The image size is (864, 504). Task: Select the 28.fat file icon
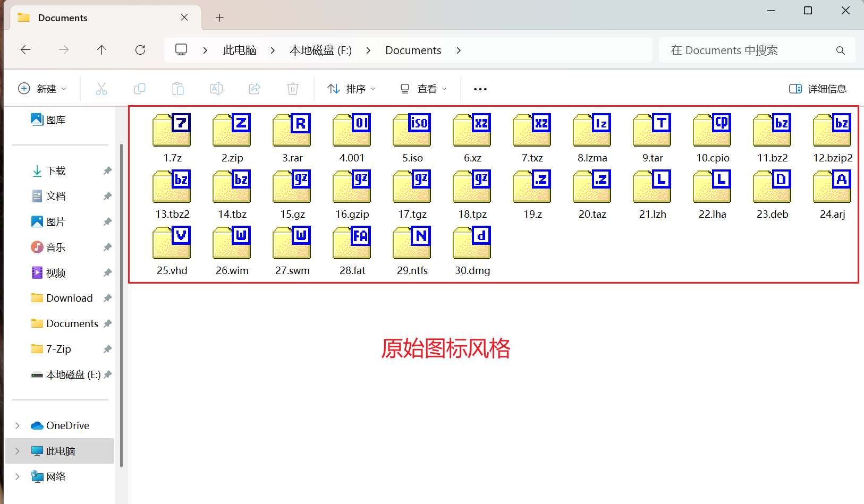tap(352, 243)
